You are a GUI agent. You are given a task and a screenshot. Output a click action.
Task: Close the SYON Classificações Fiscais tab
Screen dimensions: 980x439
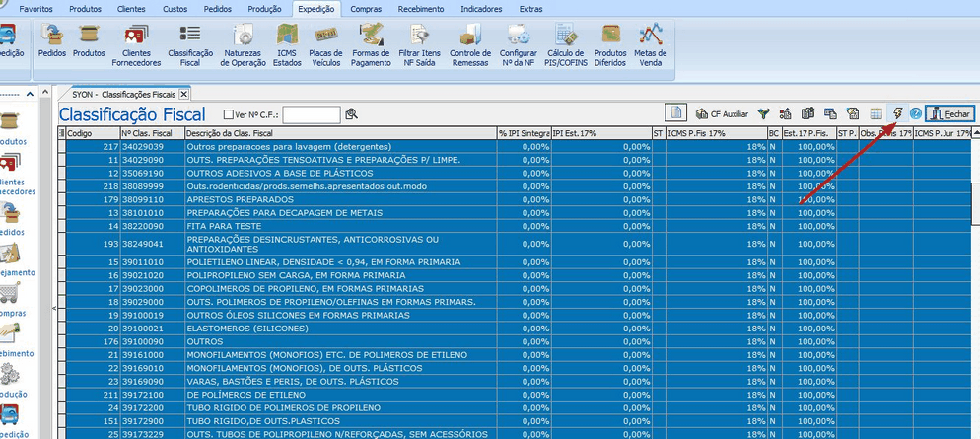183,94
